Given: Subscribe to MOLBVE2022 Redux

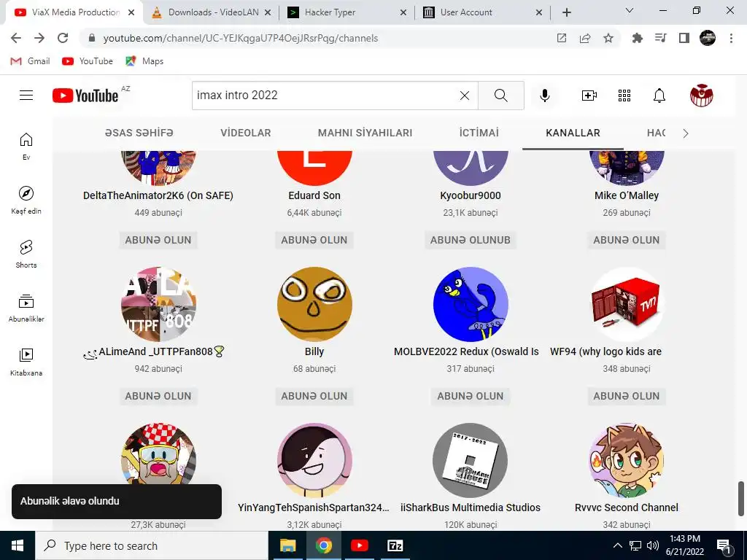Looking at the screenshot, I should [x=471, y=396].
